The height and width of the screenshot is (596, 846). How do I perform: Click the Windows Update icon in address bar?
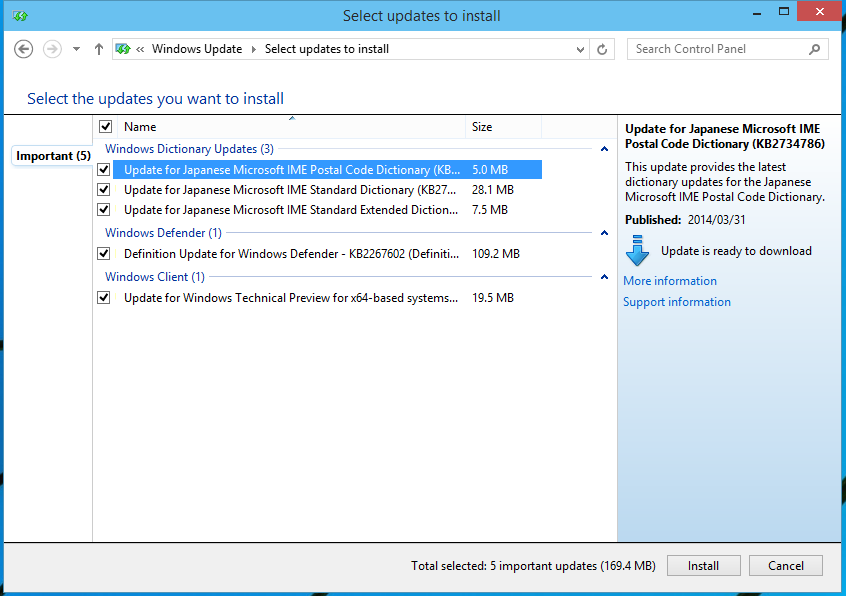(123, 49)
